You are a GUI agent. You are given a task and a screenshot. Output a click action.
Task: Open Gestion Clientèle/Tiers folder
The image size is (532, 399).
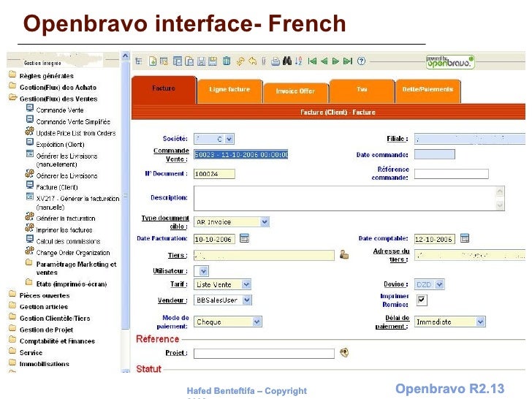pos(55,319)
